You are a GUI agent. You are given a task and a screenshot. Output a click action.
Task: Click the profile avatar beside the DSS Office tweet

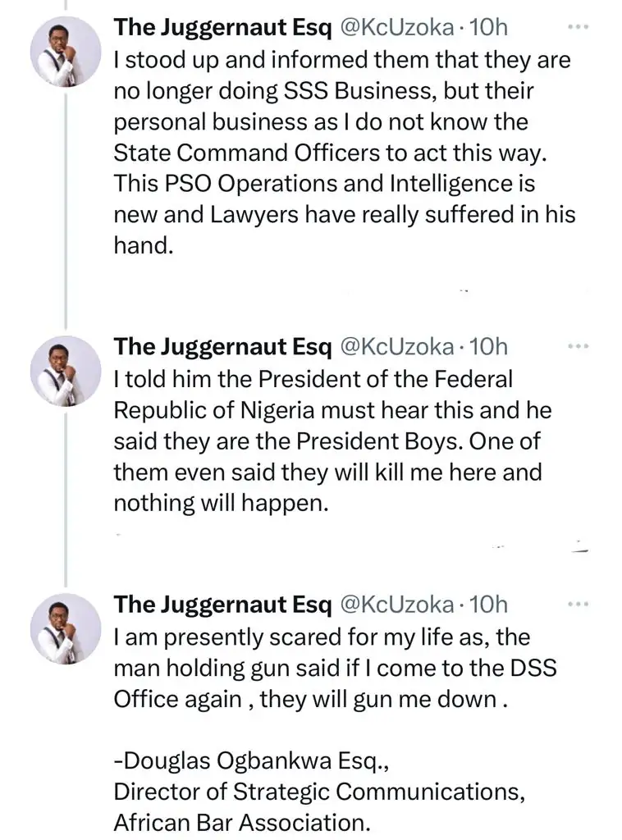pos(66,628)
